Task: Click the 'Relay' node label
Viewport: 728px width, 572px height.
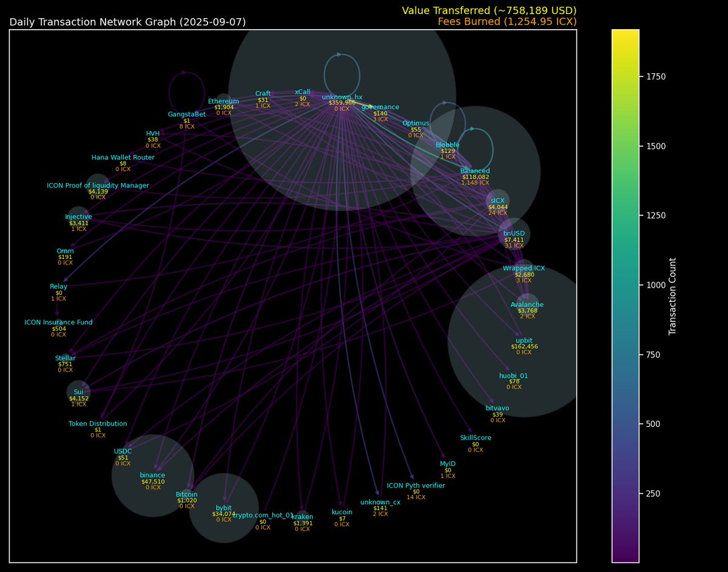Action: pos(59,286)
